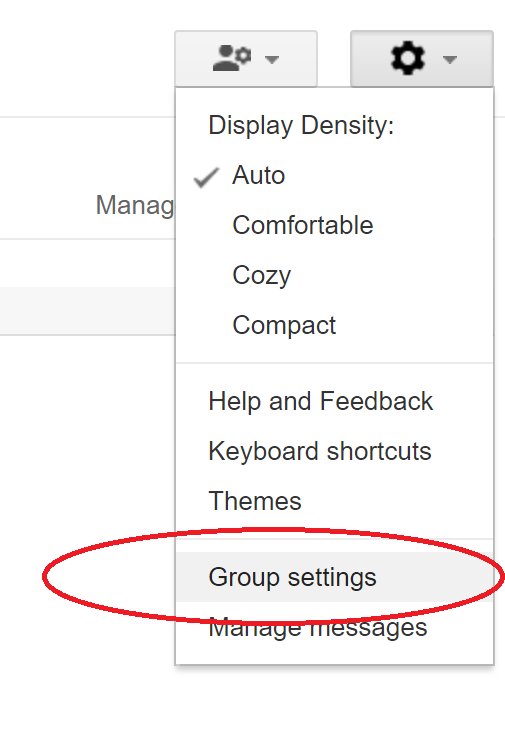Collapse the arrow next to the gear icon

click(x=450, y=59)
